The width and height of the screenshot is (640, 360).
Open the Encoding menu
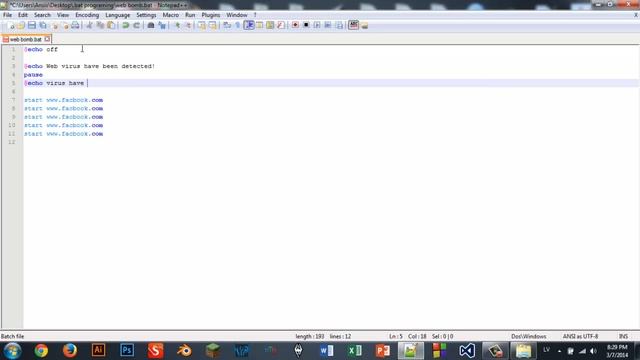pos(87,15)
